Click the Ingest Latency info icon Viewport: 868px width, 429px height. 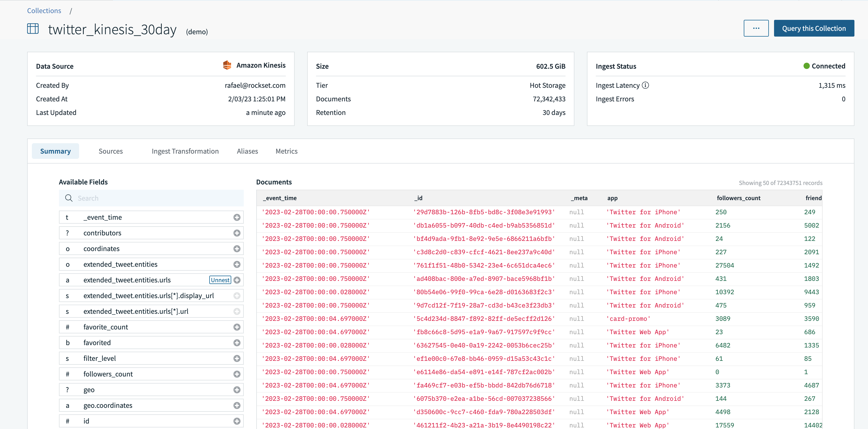point(645,85)
